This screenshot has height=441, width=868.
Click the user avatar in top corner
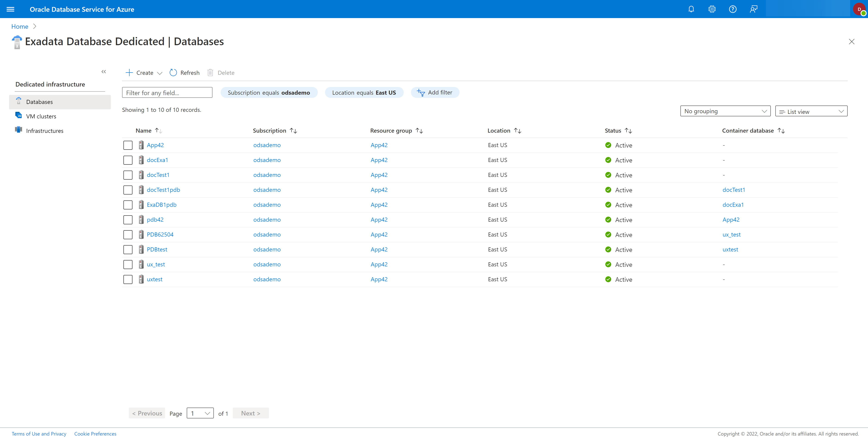click(860, 9)
